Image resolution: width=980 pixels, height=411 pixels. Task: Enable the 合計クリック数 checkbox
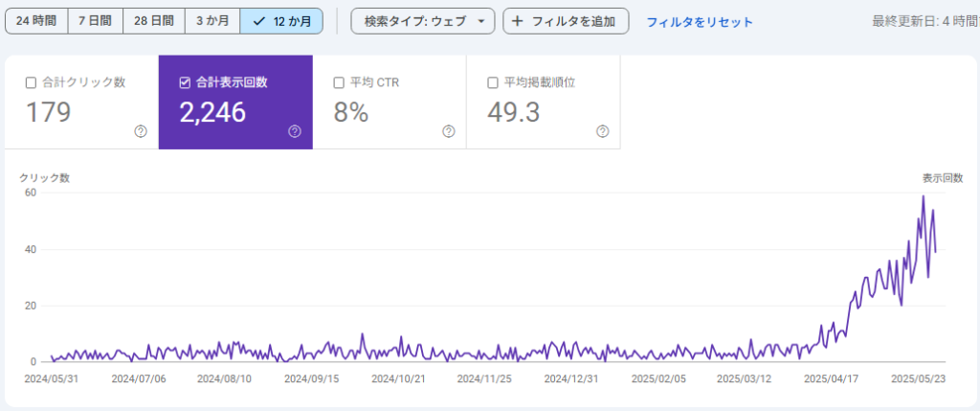[31, 82]
